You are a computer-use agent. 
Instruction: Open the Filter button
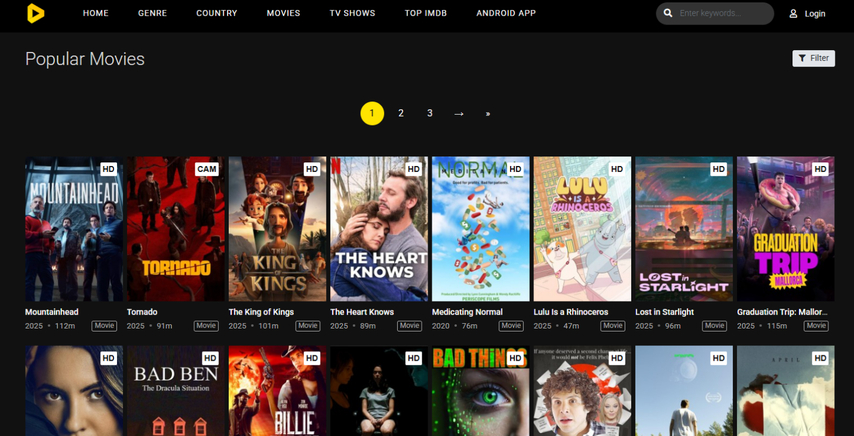coord(814,58)
